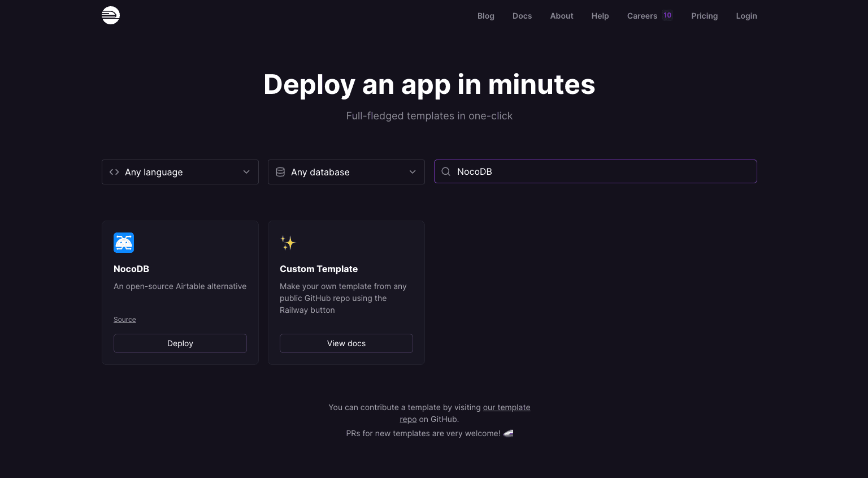Open the NocoDB Source link
Screen dimensions: 868x478
[x=124, y=320]
